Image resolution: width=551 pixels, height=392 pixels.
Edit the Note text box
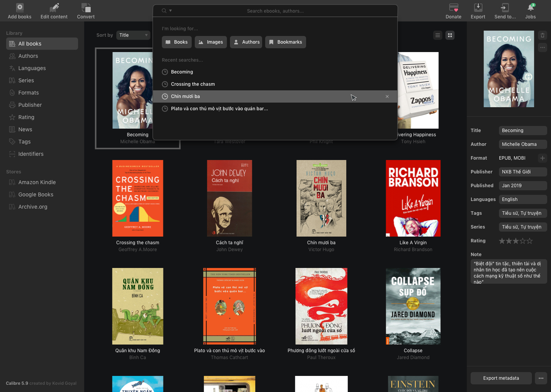pyautogui.click(x=509, y=272)
